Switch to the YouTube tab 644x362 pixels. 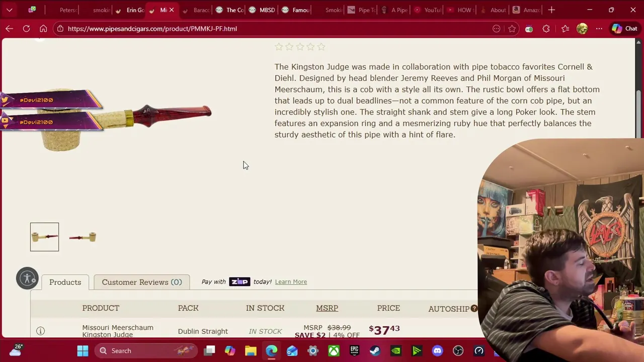tap(429, 10)
